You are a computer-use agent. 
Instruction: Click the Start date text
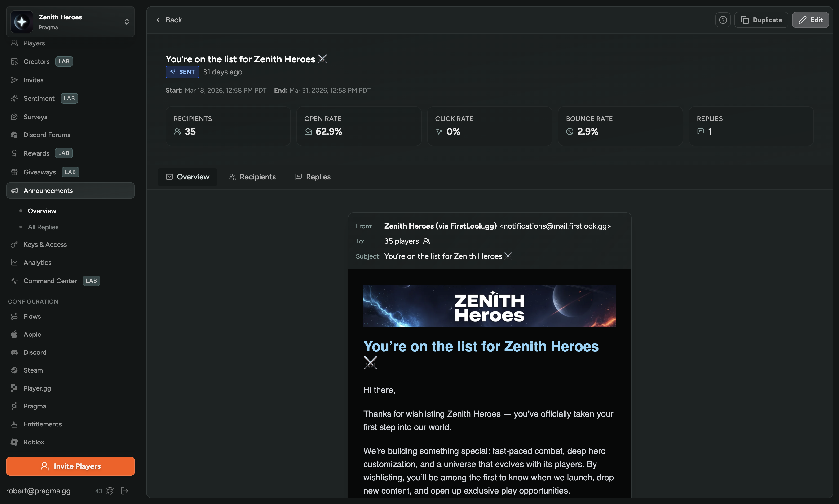pos(216,90)
